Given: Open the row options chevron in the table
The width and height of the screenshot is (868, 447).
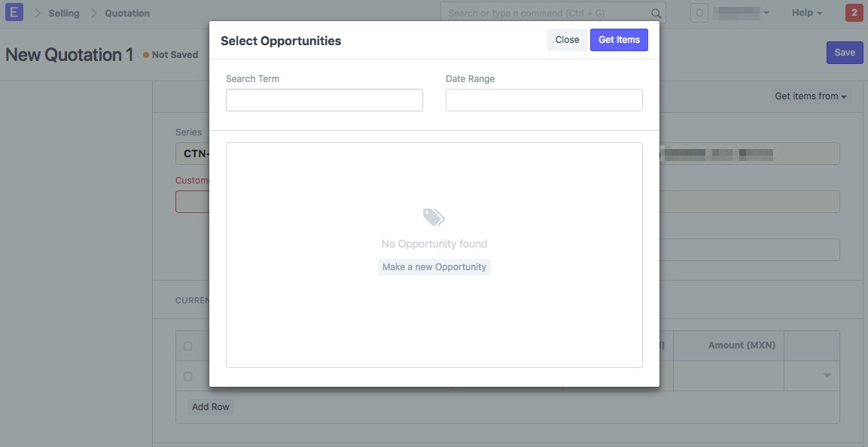Looking at the screenshot, I should pyautogui.click(x=826, y=376).
